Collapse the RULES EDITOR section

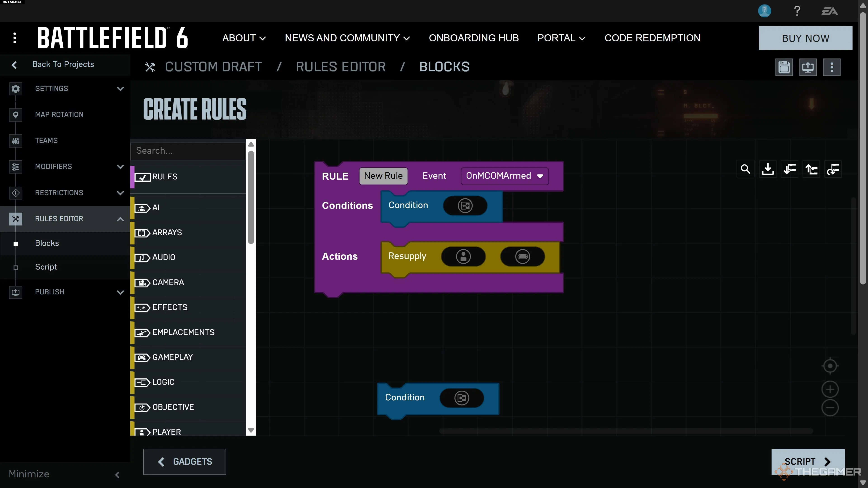[120, 219]
